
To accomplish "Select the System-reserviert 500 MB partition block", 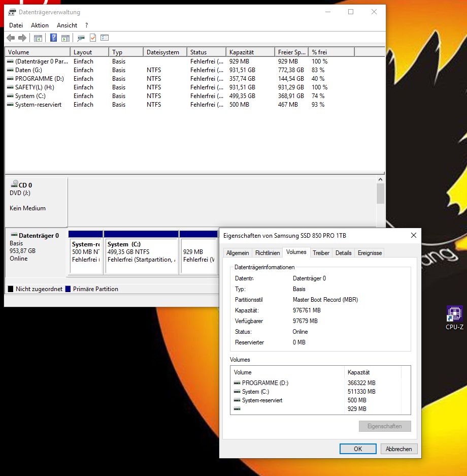I will tap(85, 252).
